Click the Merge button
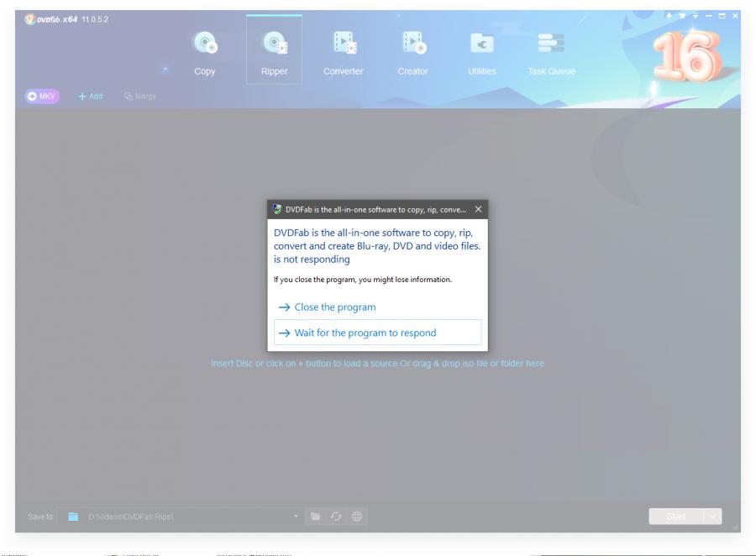This screenshot has height=556, width=756. pyautogui.click(x=139, y=96)
